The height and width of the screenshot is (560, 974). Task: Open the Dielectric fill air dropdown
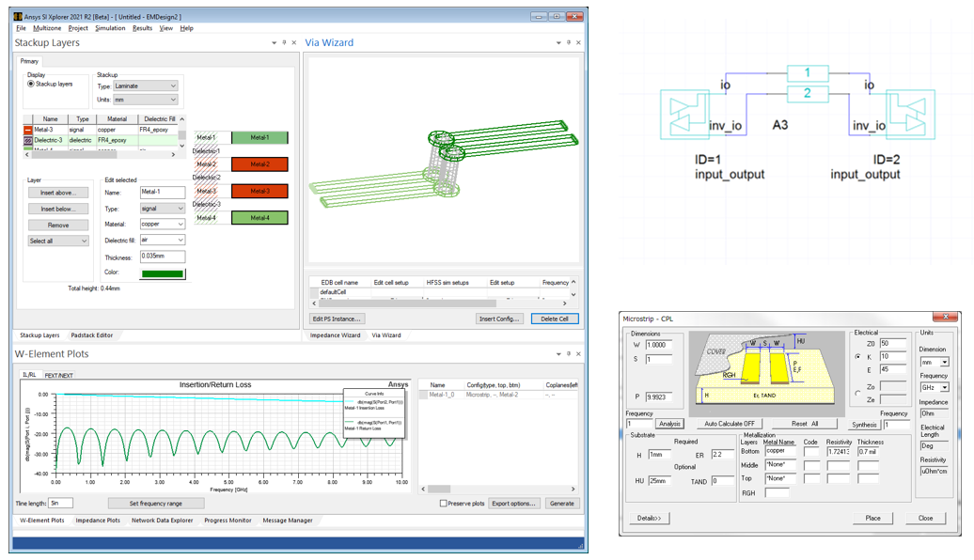coord(162,240)
